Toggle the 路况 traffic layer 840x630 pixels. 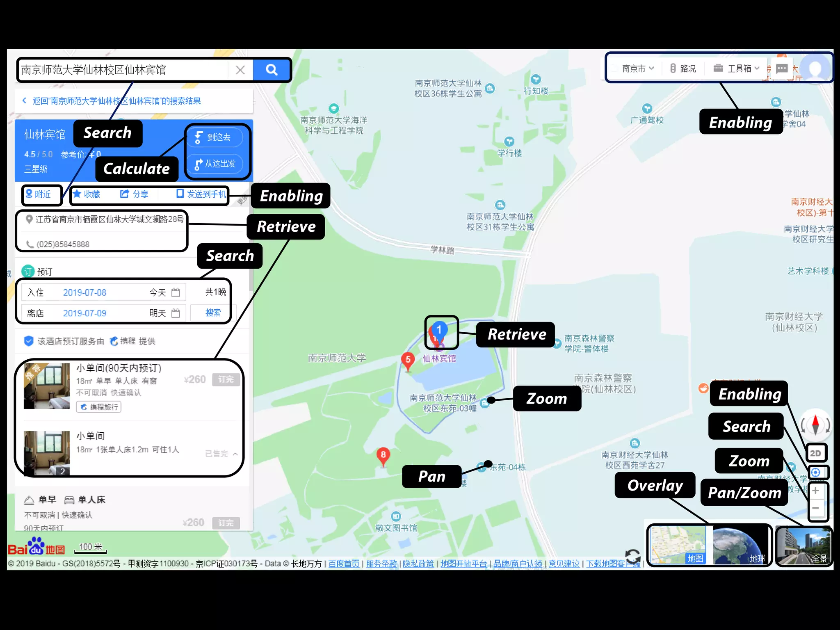(683, 68)
